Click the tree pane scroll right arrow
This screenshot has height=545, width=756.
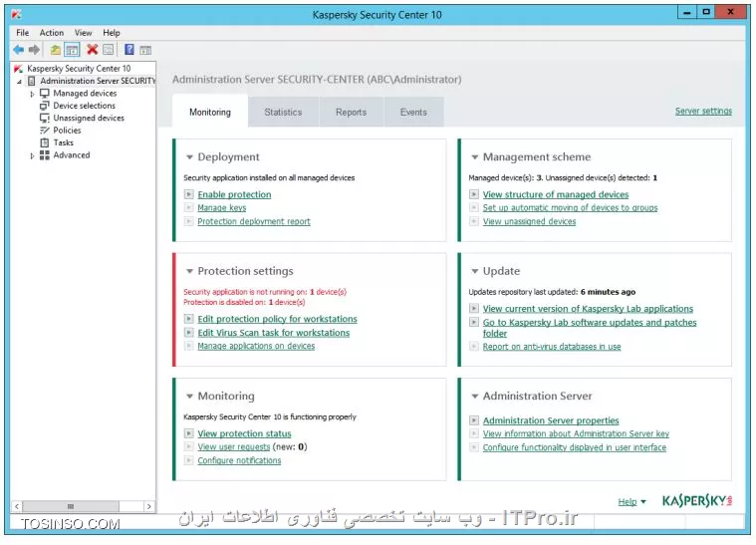coord(149,506)
